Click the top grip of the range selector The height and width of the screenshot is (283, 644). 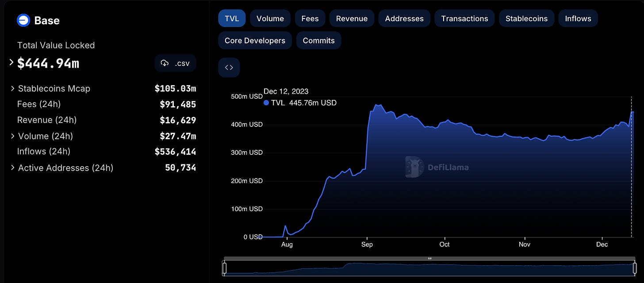click(x=429, y=258)
